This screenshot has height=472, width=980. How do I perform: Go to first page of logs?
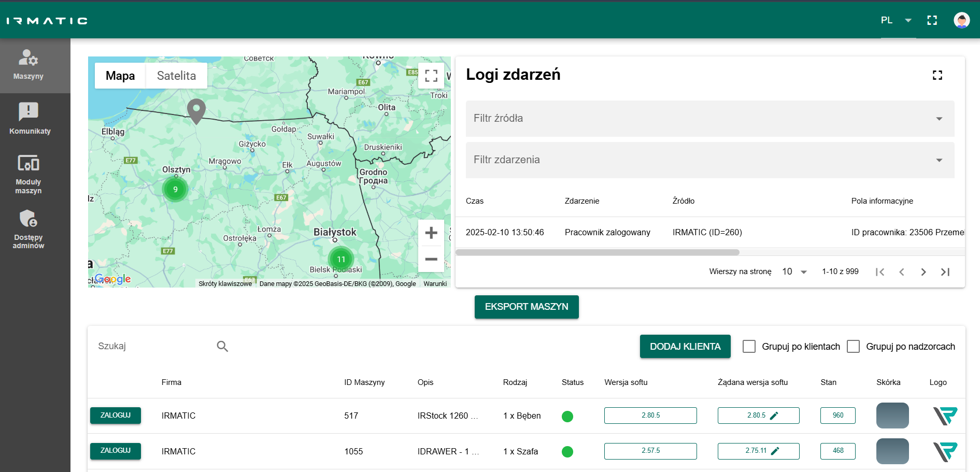coord(879,272)
